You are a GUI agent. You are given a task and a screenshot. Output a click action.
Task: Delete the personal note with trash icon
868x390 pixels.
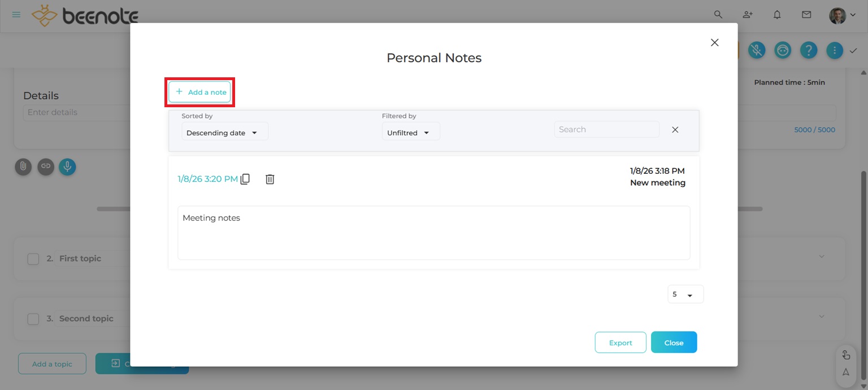click(270, 179)
